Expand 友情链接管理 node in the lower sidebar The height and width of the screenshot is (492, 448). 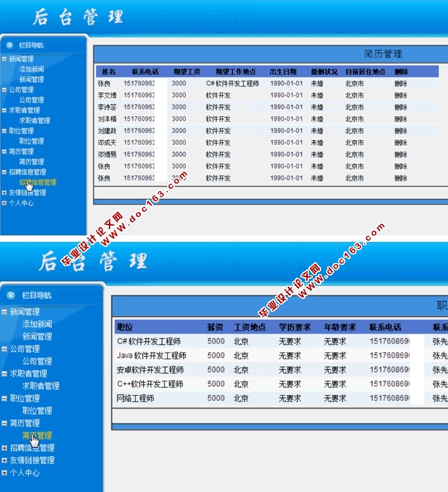[4, 461]
